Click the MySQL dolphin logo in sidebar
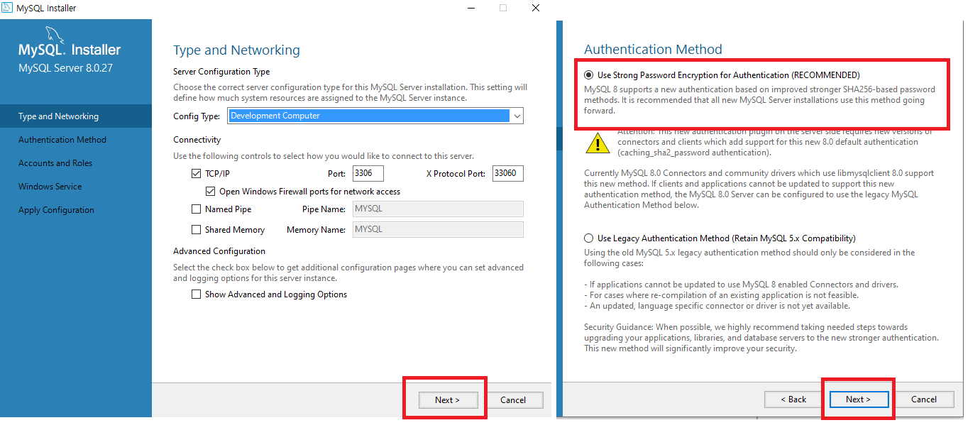The image size is (980, 430). click(56, 34)
